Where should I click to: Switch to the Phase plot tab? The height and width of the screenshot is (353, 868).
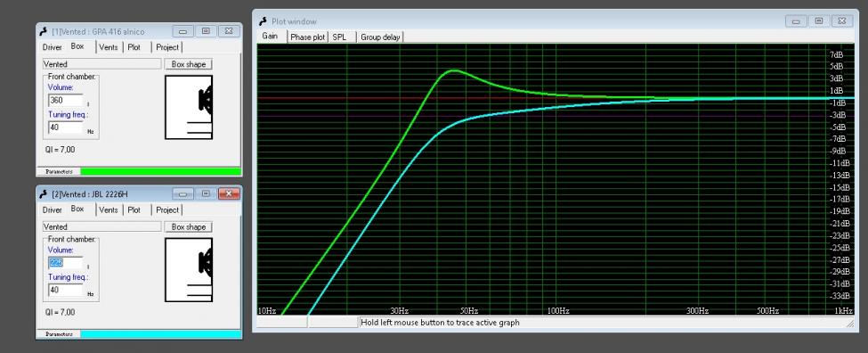coord(308,37)
